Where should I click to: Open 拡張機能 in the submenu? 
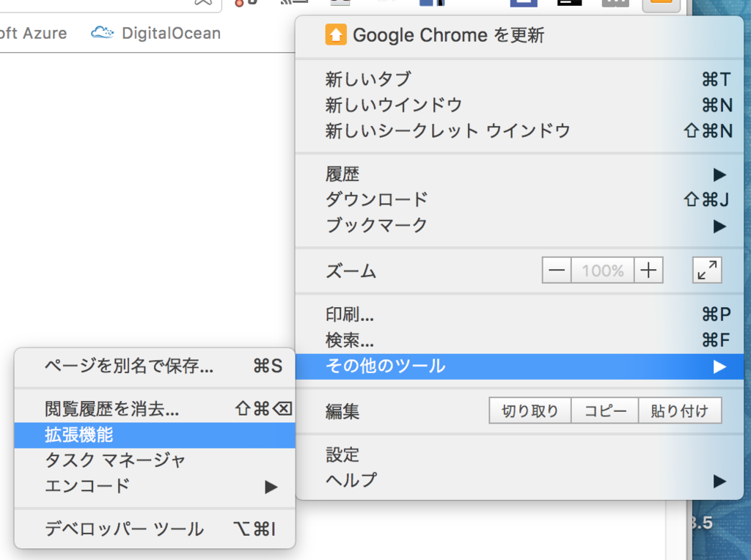coord(155,435)
